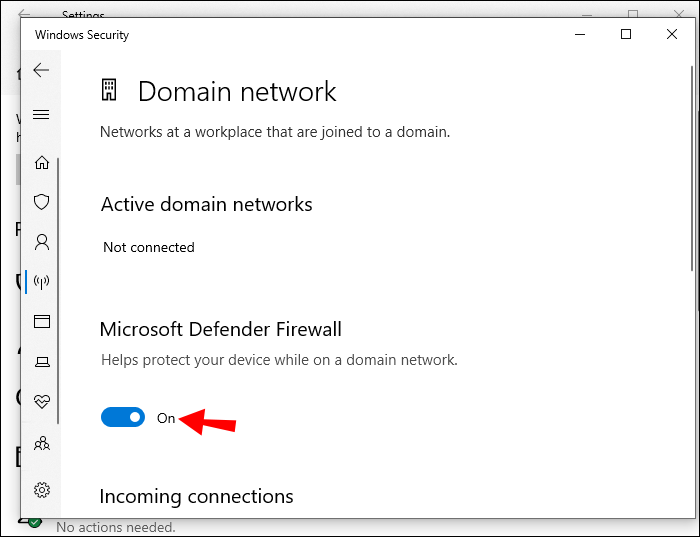700x537 pixels.
Task: Open Firewall & network protection icon
Action: pos(41,281)
